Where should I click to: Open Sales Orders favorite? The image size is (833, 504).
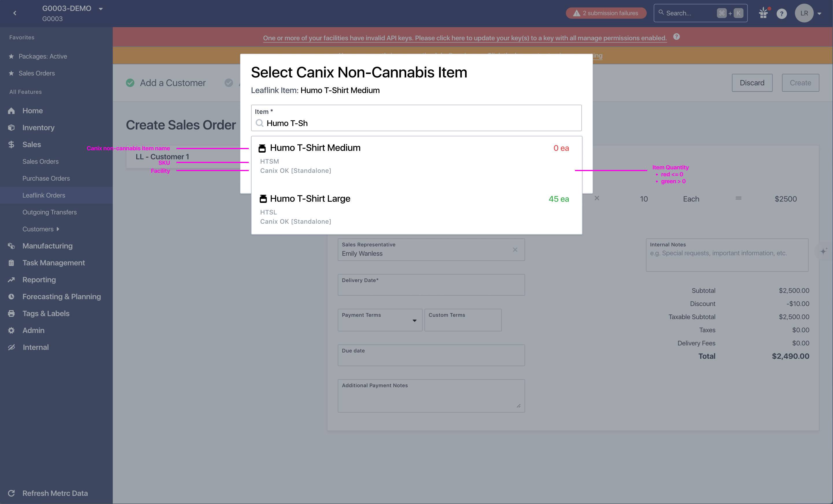click(36, 73)
